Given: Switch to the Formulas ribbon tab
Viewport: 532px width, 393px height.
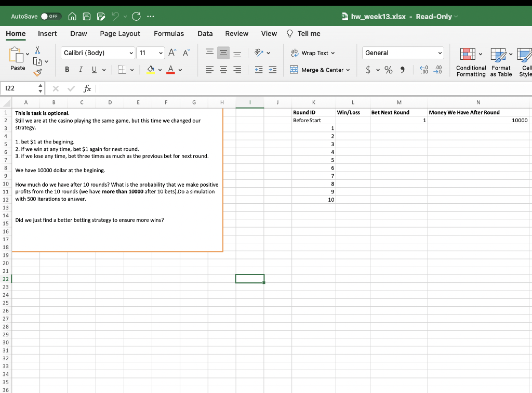Looking at the screenshot, I should pyautogui.click(x=169, y=34).
